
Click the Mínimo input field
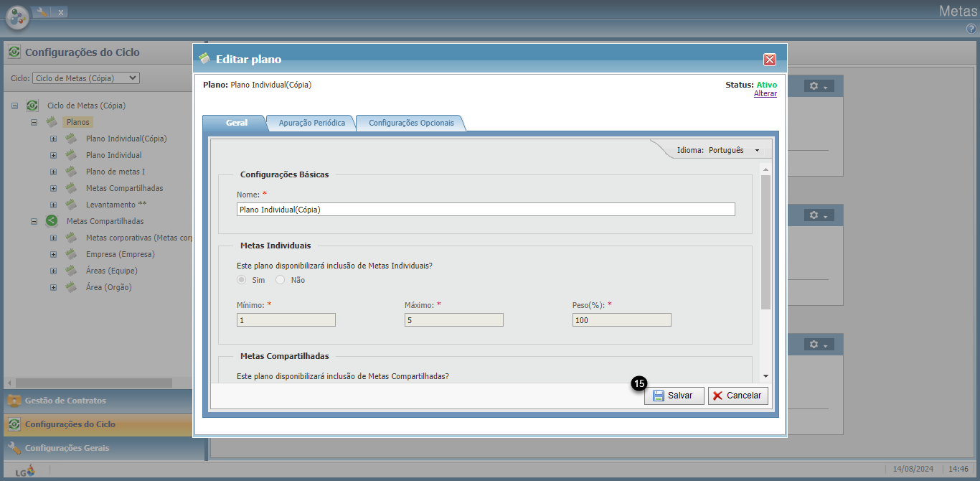(x=286, y=320)
